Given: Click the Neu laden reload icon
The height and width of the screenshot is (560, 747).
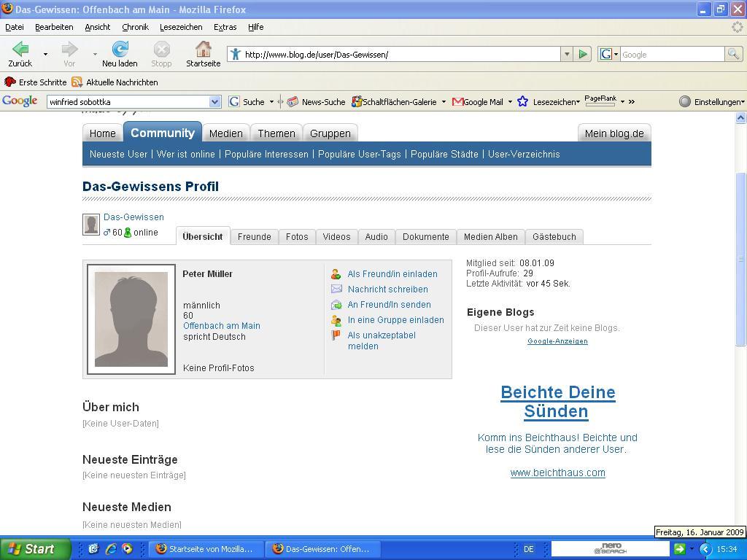Looking at the screenshot, I should pos(120,50).
